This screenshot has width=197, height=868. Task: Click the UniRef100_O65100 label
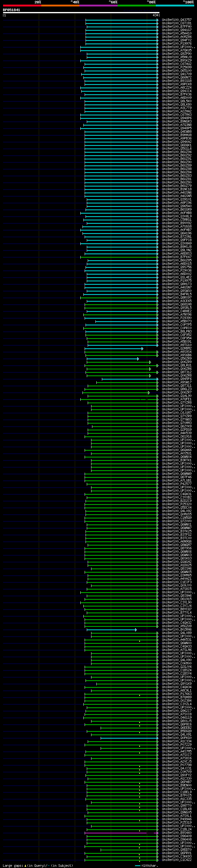click(176, 71)
